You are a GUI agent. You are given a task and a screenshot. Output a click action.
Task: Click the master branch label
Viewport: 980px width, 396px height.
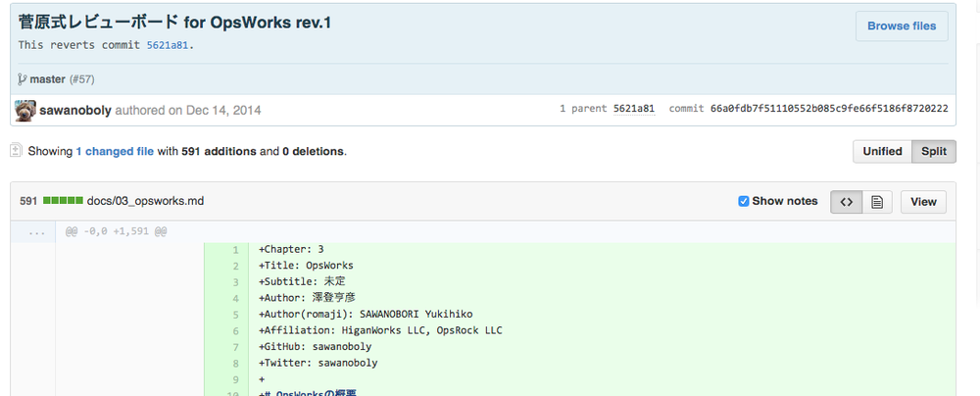47,79
